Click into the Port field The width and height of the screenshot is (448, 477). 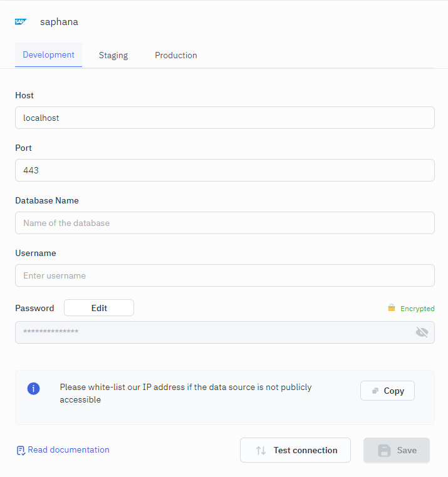point(224,170)
